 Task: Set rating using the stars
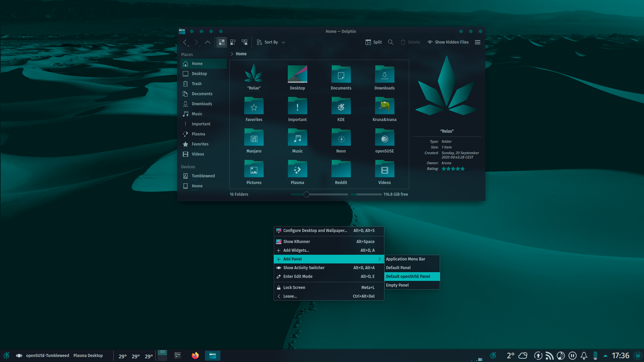[x=453, y=169]
